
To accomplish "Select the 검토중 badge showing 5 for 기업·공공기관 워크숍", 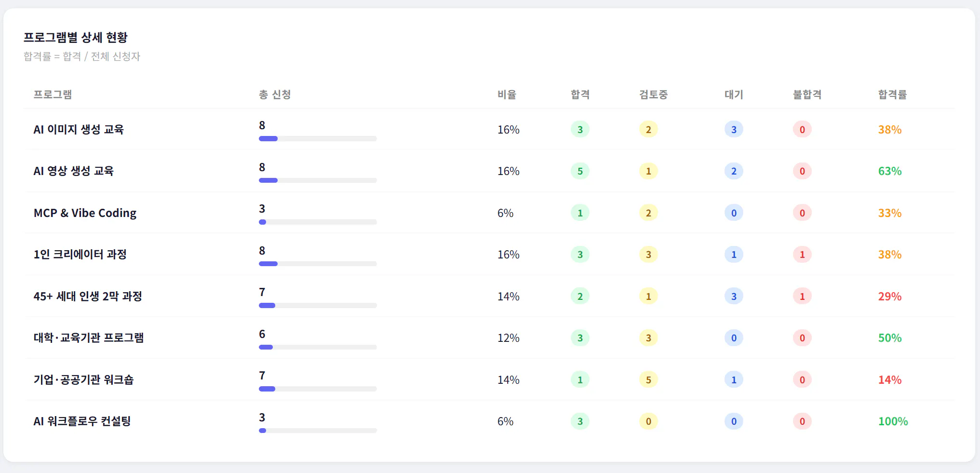I will pyautogui.click(x=648, y=379).
